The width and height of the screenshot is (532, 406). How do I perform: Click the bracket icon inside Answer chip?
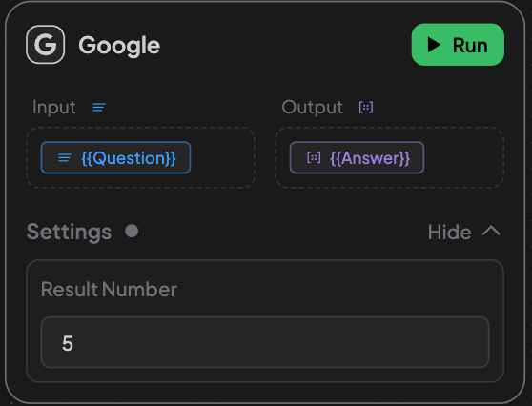pyautogui.click(x=314, y=157)
